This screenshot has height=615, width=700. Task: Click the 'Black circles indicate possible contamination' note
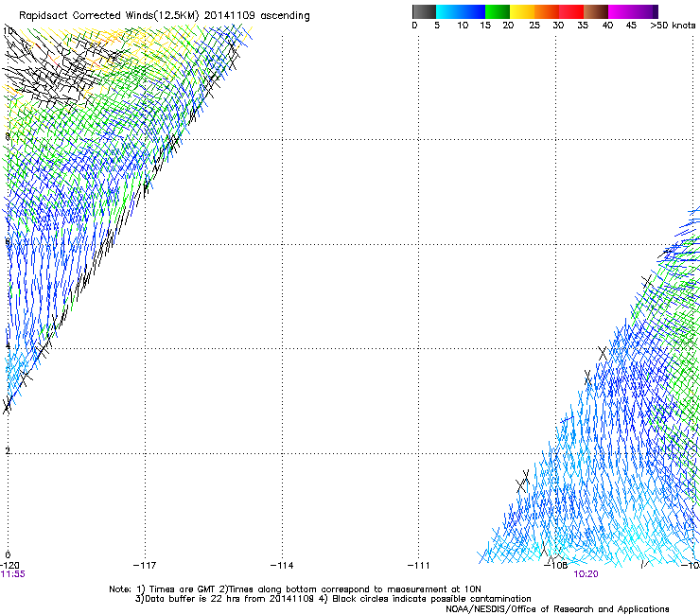point(431,599)
